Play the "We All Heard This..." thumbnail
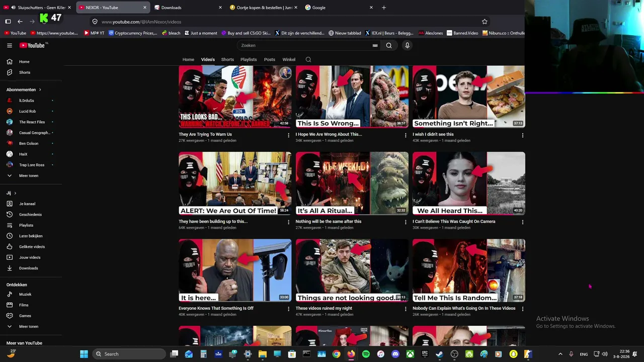644x362 pixels. (x=469, y=184)
